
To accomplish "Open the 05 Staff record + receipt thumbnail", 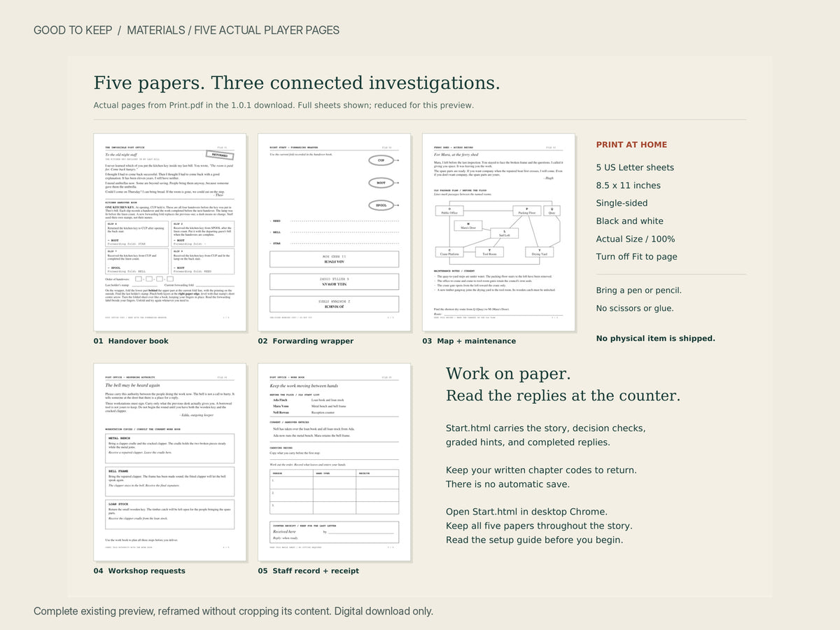I will pyautogui.click(x=334, y=462).
